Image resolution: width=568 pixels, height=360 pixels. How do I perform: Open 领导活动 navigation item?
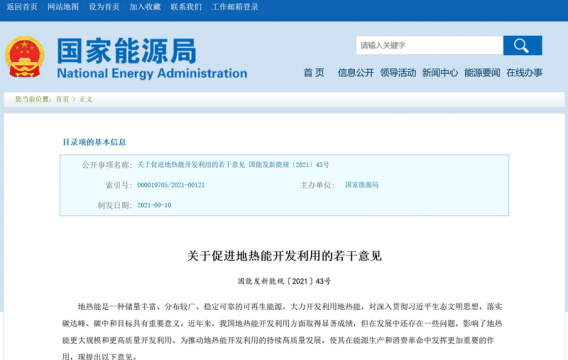(398, 73)
